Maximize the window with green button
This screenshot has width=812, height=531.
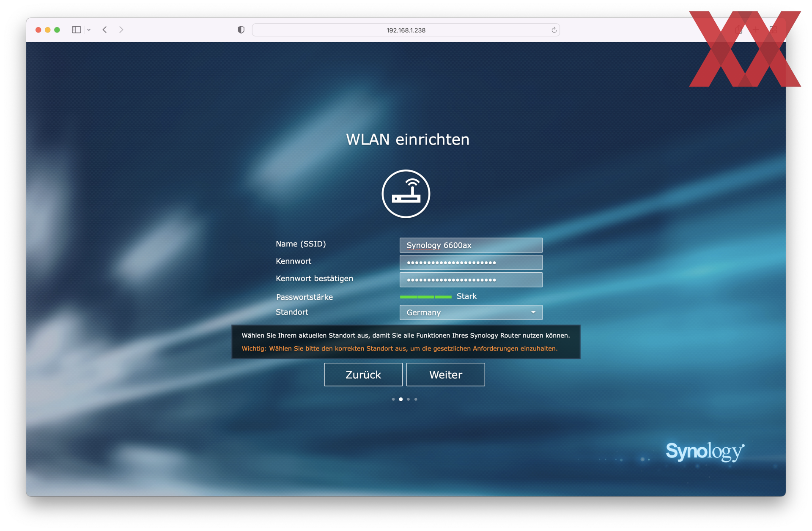(57, 30)
